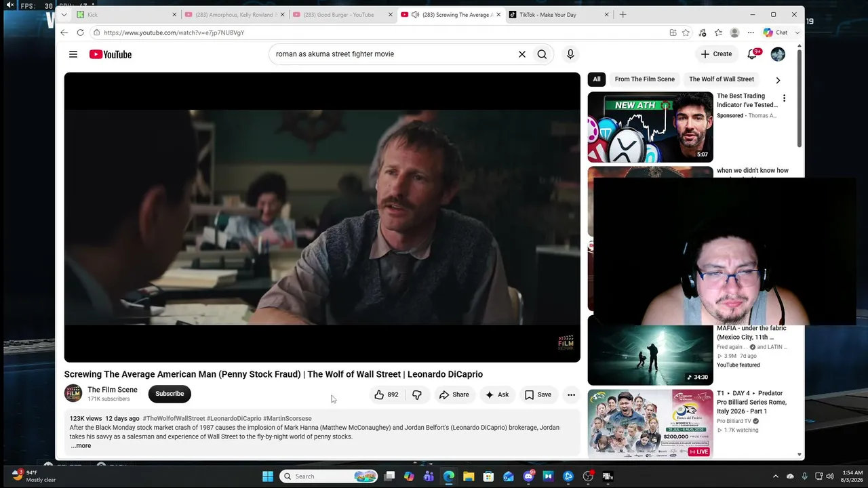
Task: Open browser essentials icon
Action: tap(702, 33)
